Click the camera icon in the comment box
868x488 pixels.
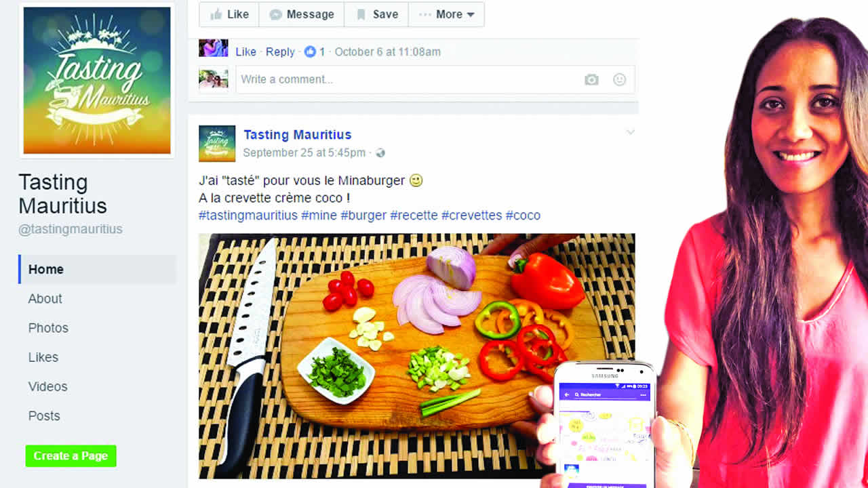(591, 79)
